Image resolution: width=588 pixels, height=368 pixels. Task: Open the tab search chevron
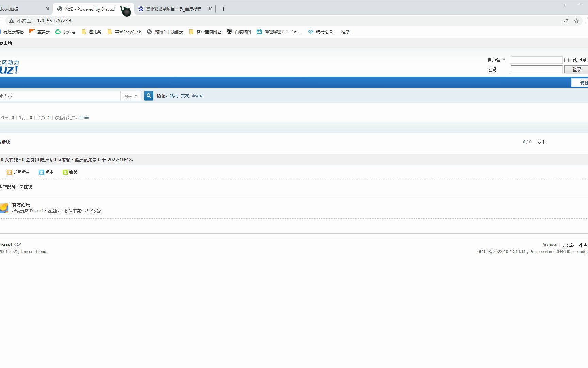[565, 5]
